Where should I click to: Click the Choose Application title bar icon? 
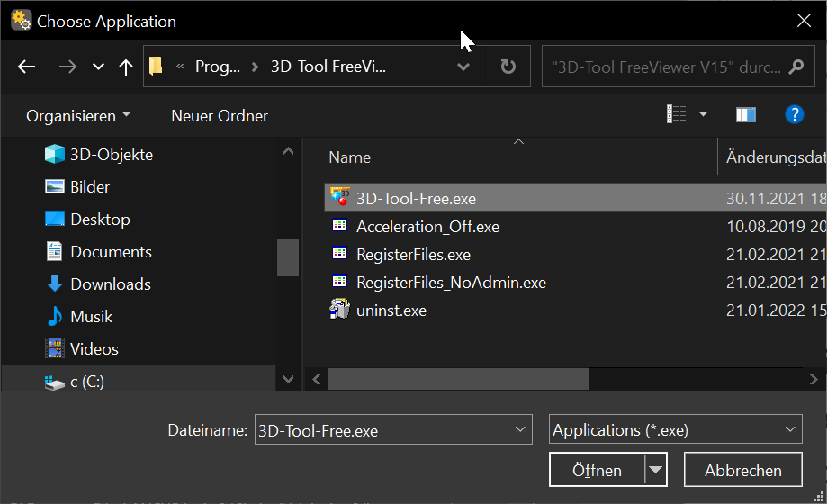21,21
